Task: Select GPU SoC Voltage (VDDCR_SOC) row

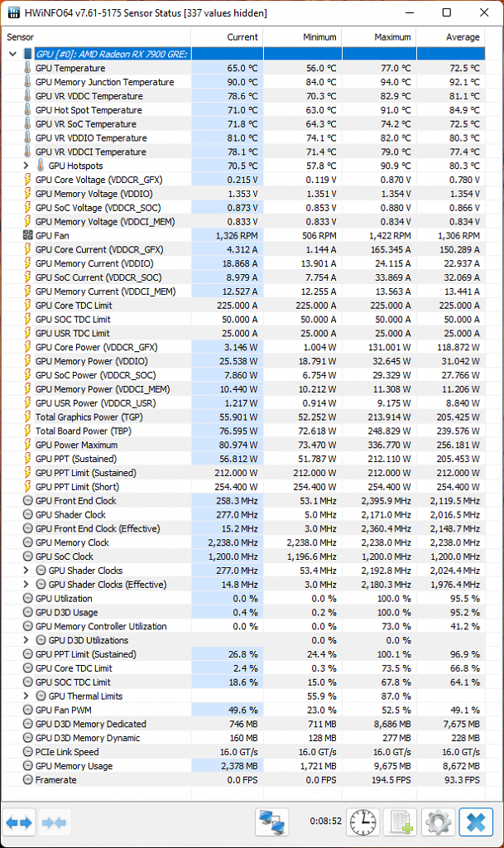Action: click(x=243, y=208)
